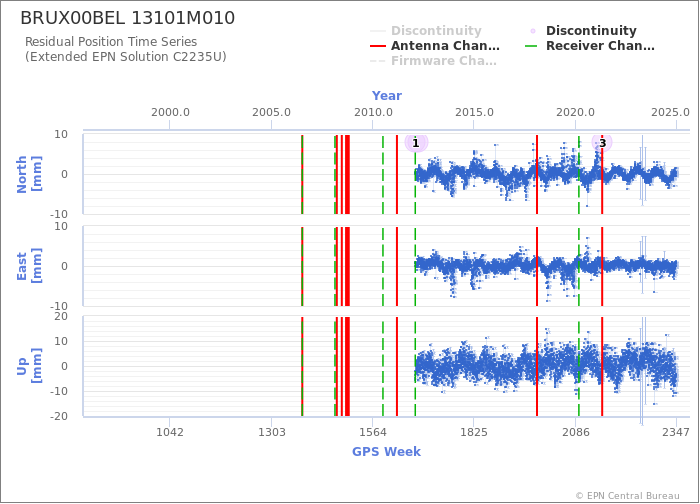Hide the Receiver Change series in legend
This screenshot has width=700, height=504.
pos(590,46)
